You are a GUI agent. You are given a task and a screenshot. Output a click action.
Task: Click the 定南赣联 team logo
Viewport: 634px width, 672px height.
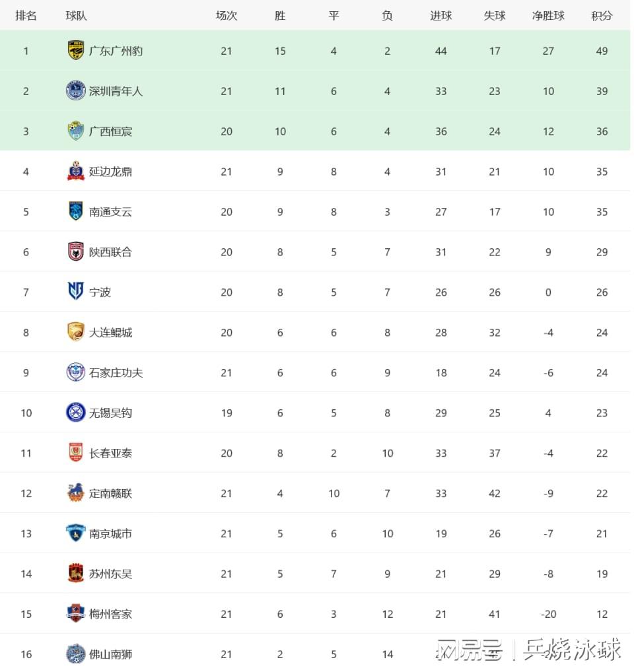76,493
